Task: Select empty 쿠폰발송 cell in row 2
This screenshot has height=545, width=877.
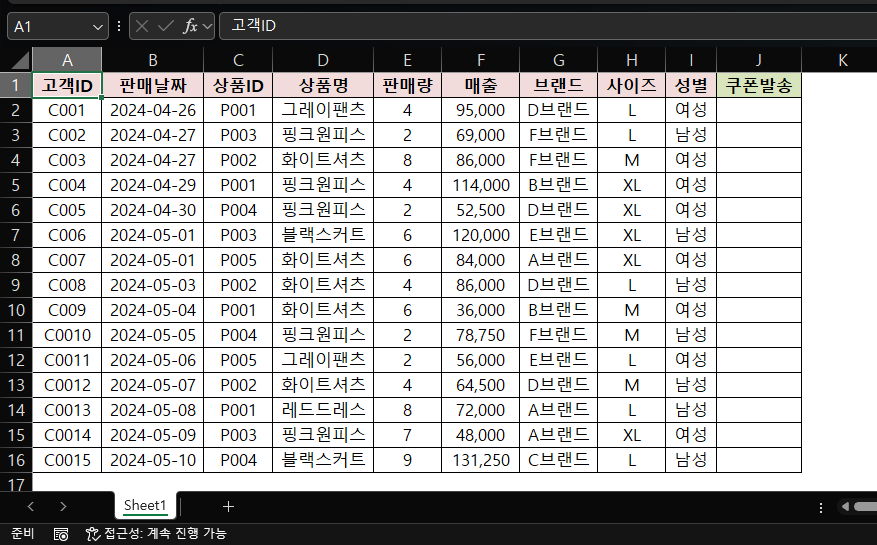Action: [x=758, y=110]
